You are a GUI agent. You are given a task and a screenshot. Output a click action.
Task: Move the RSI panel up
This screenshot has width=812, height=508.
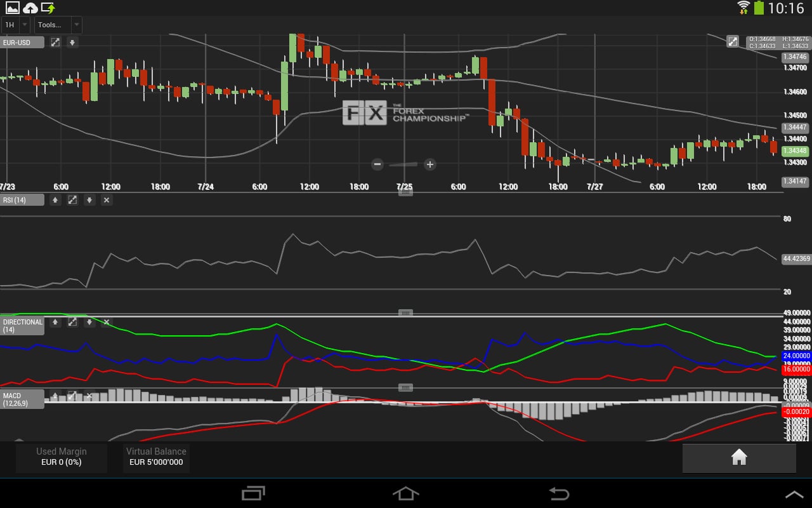click(56, 200)
